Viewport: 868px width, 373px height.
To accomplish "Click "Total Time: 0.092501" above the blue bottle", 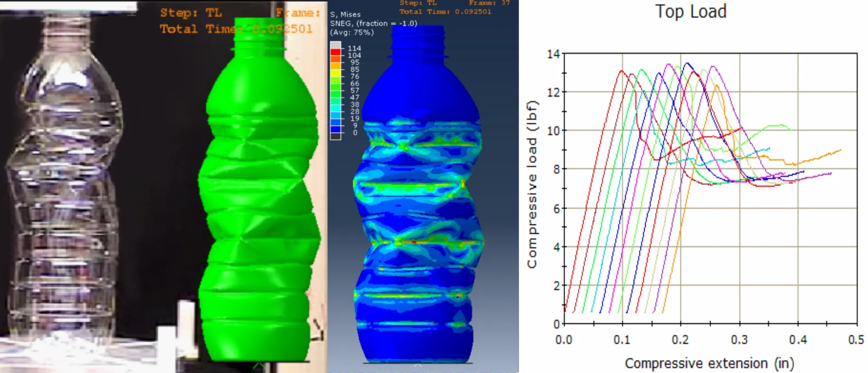I will tap(445, 12).
